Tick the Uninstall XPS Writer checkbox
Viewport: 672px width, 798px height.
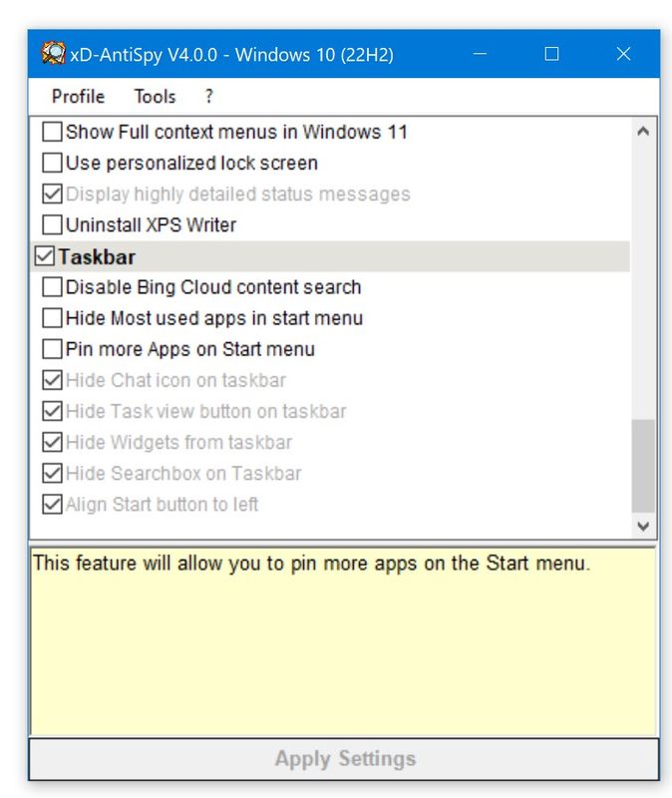(52, 224)
